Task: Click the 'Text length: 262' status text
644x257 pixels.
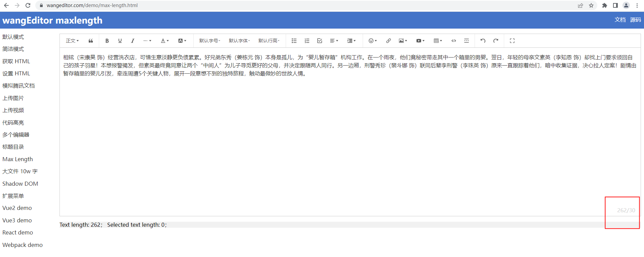Action: click(81, 225)
